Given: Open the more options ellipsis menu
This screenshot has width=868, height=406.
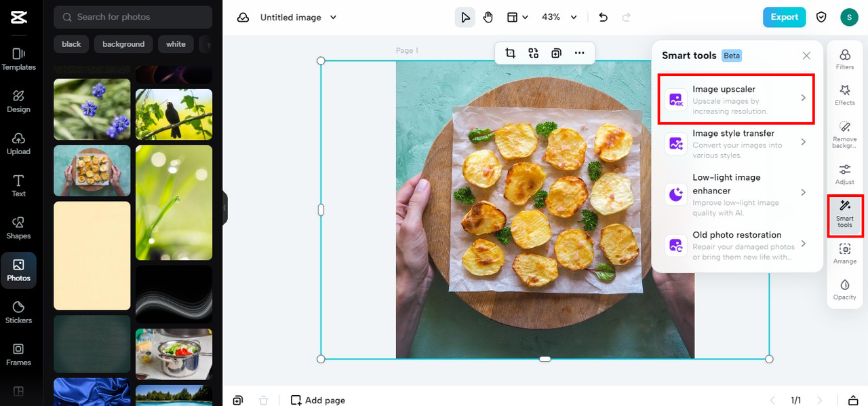Looking at the screenshot, I should [579, 53].
